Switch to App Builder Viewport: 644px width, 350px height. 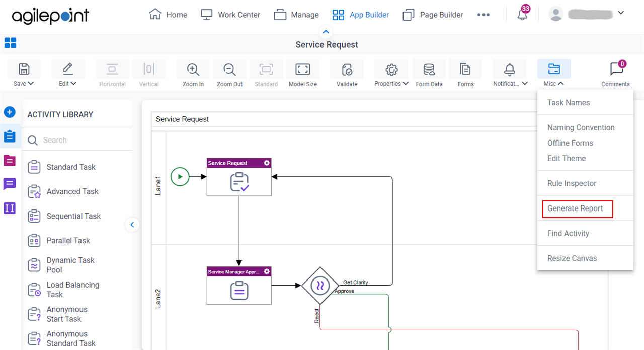pos(361,15)
